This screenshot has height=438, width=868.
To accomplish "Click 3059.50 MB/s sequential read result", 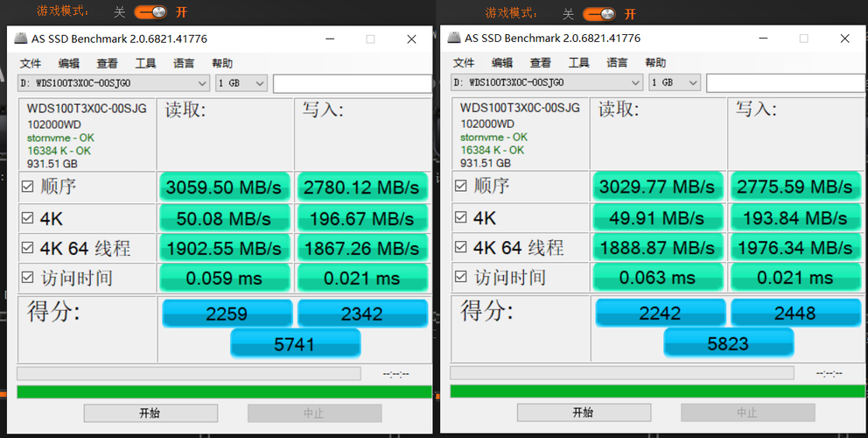I will click(224, 187).
